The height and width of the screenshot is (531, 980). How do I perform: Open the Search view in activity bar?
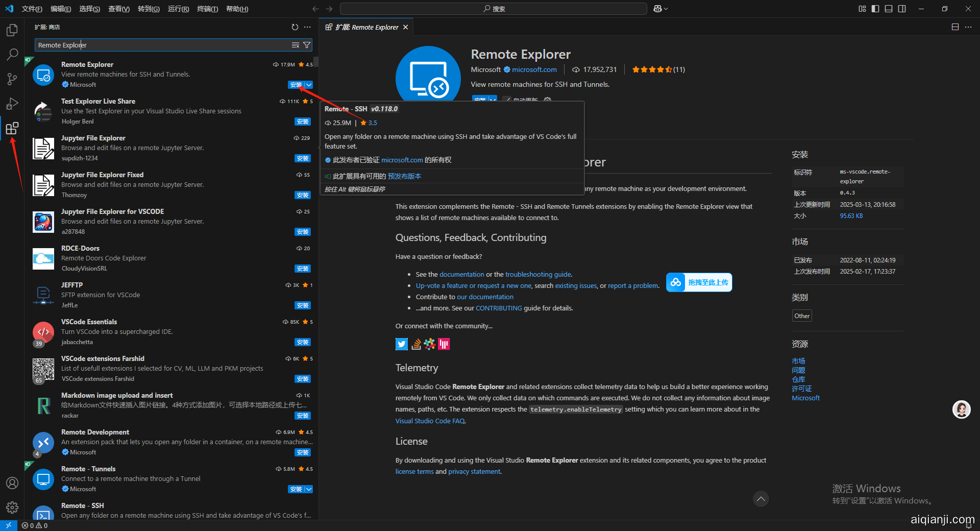(12, 55)
